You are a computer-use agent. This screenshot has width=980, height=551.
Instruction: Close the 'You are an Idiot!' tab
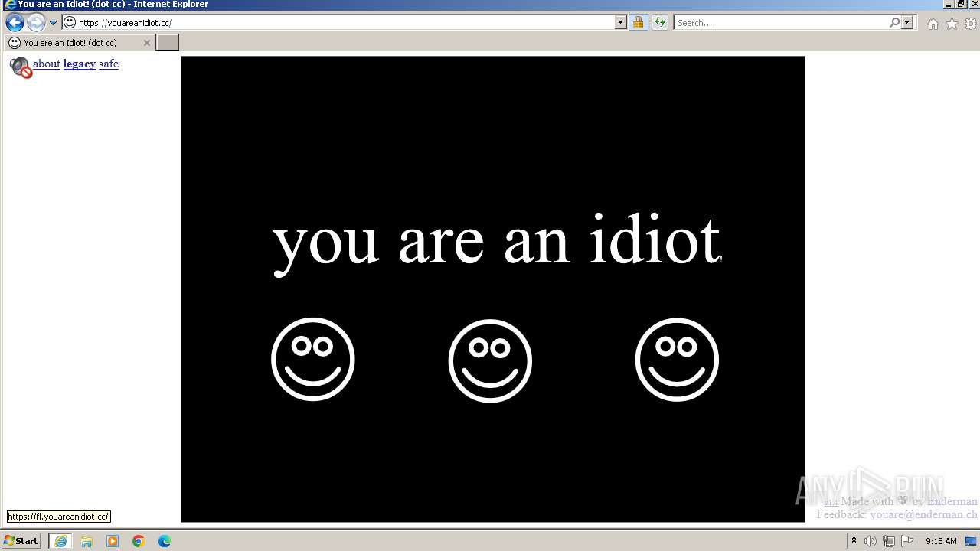pyautogui.click(x=147, y=43)
